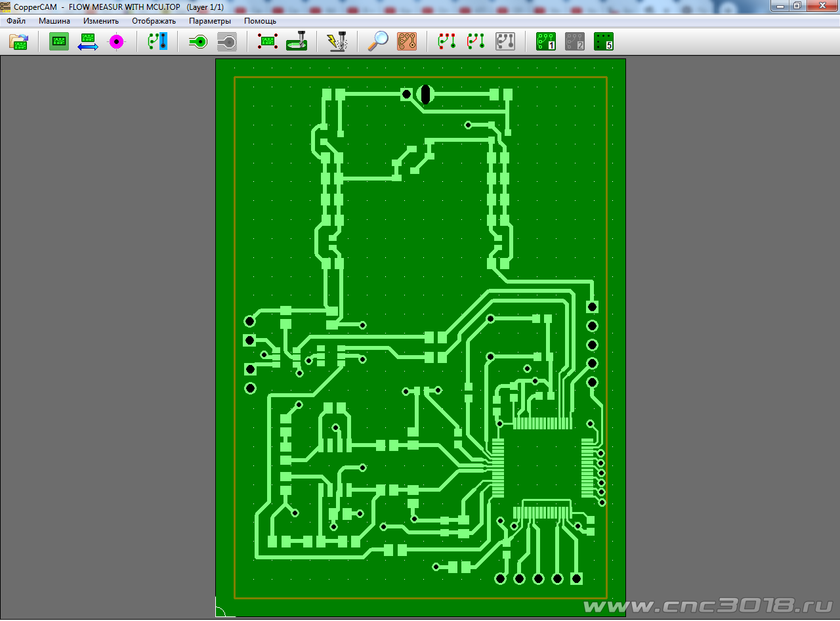The width and height of the screenshot is (840, 621).
Task: Click the CopperCAM title bar app icon
Action: [6, 7]
